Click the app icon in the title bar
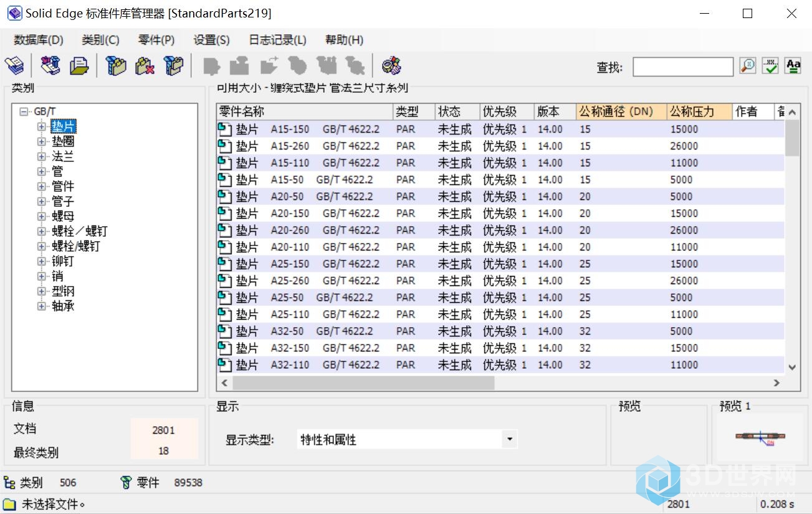The image size is (812, 514). [14, 13]
